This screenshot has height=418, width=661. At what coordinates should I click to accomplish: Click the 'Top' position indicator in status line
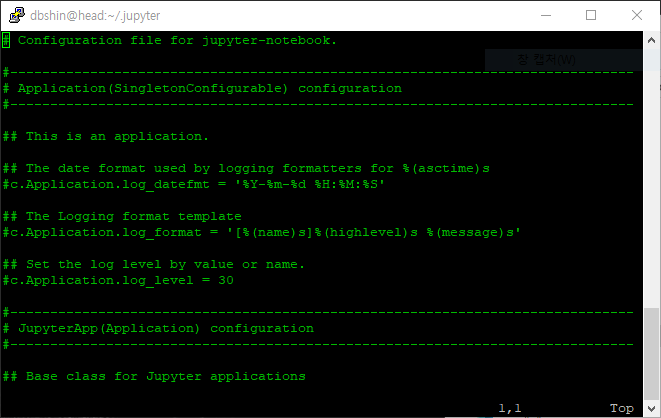(622, 408)
